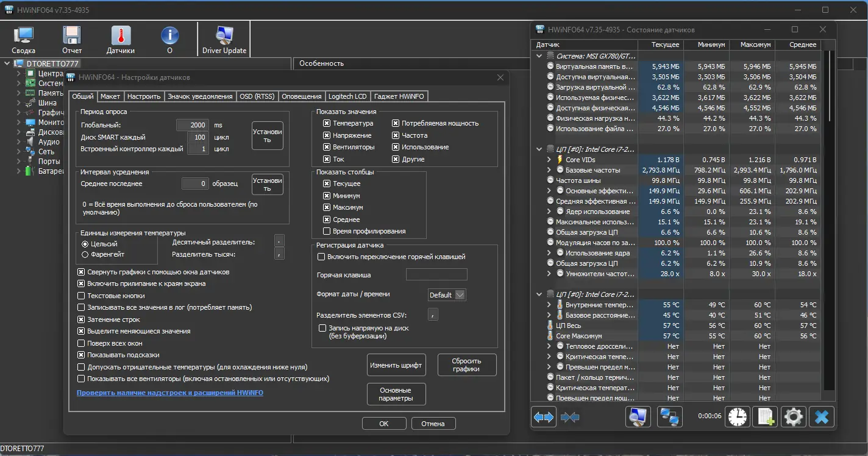Enable the Время профилирования column checkbox
Screen dimensions: 868x456
pyautogui.click(x=327, y=231)
